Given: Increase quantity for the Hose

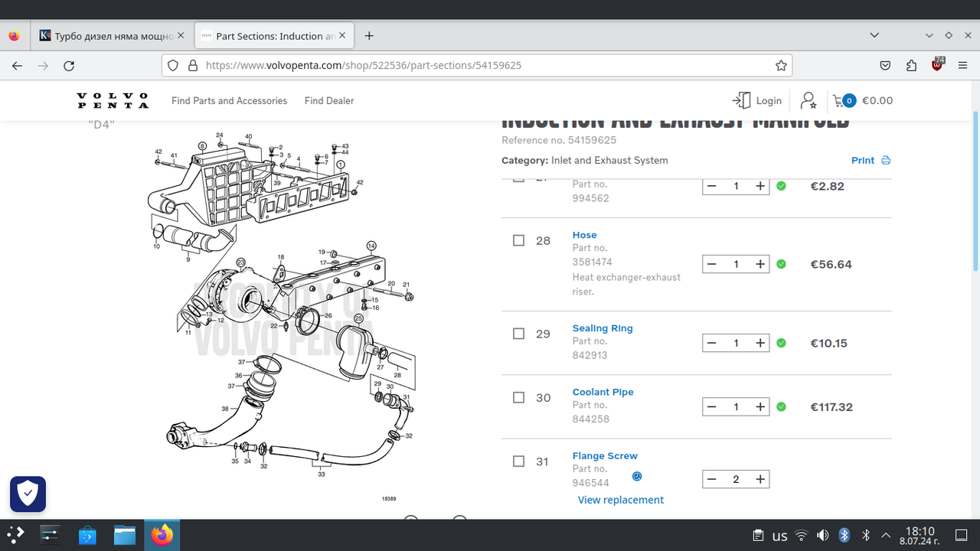Looking at the screenshot, I should [x=760, y=264].
